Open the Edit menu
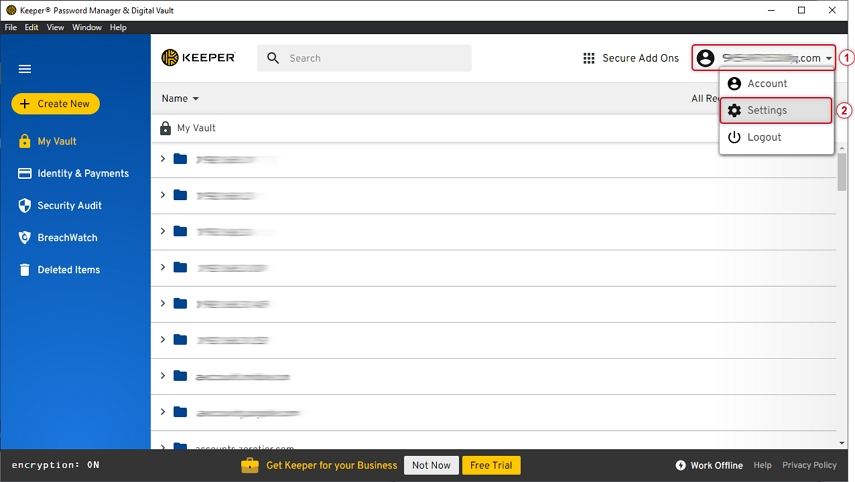Image resolution: width=855 pixels, height=482 pixels. click(x=31, y=27)
